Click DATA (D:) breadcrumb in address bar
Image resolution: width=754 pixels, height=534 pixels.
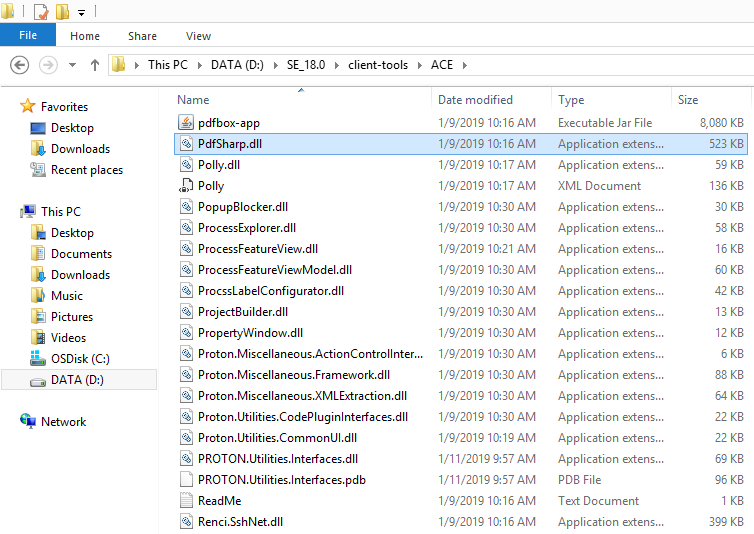click(238, 65)
